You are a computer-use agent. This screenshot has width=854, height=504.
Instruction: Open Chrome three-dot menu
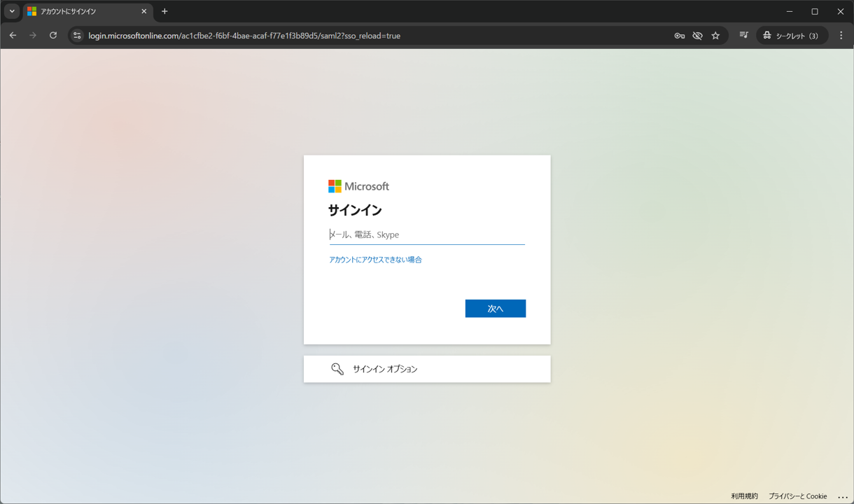point(841,36)
